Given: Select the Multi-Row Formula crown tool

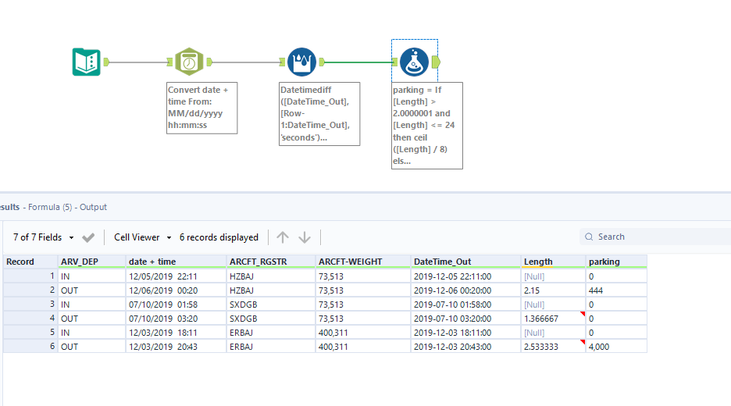Looking at the screenshot, I should tap(302, 62).
